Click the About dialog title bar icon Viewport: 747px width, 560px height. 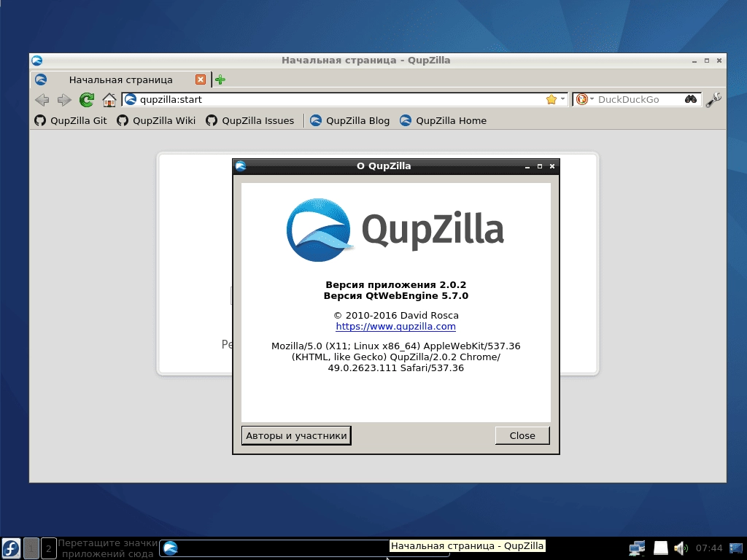click(241, 166)
